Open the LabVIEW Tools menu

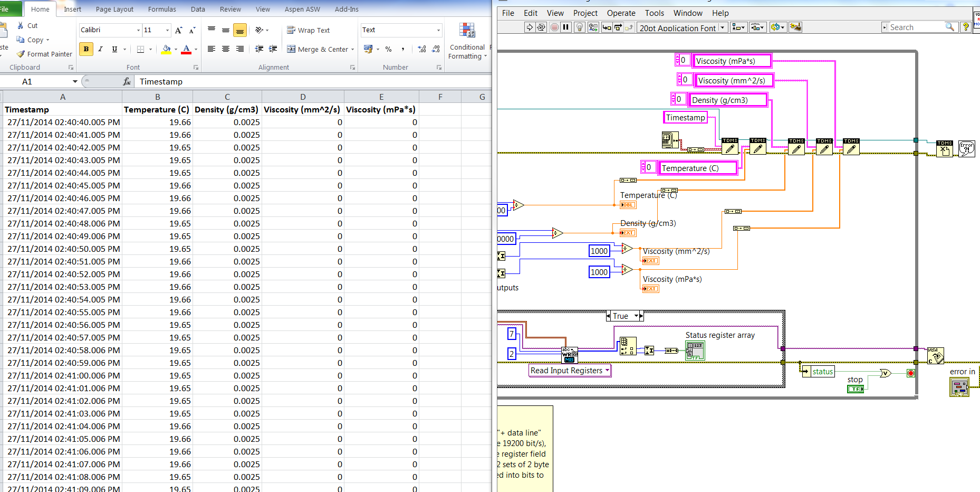point(654,13)
